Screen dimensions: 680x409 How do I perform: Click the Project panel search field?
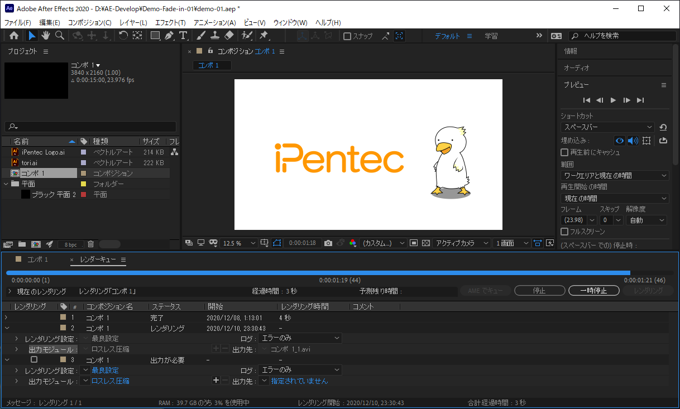91,127
